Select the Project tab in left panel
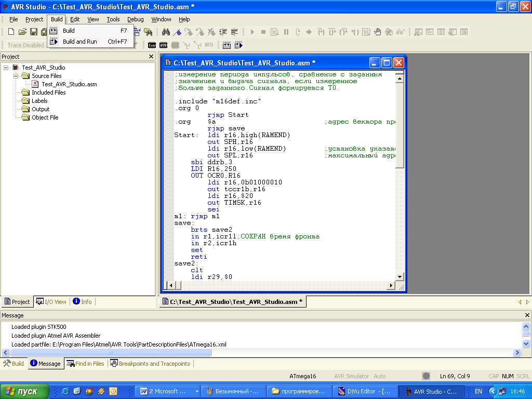Screen dimensions: 532x399 [x=17, y=302]
